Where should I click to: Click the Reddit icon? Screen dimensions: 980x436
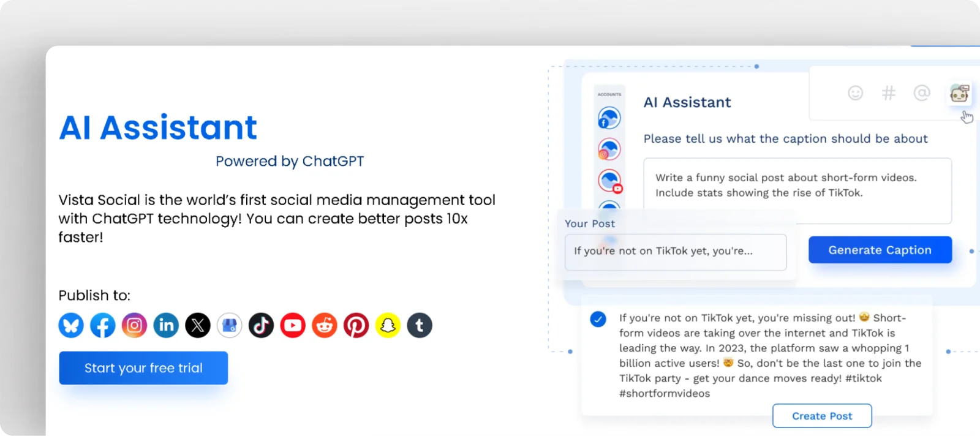click(325, 325)
